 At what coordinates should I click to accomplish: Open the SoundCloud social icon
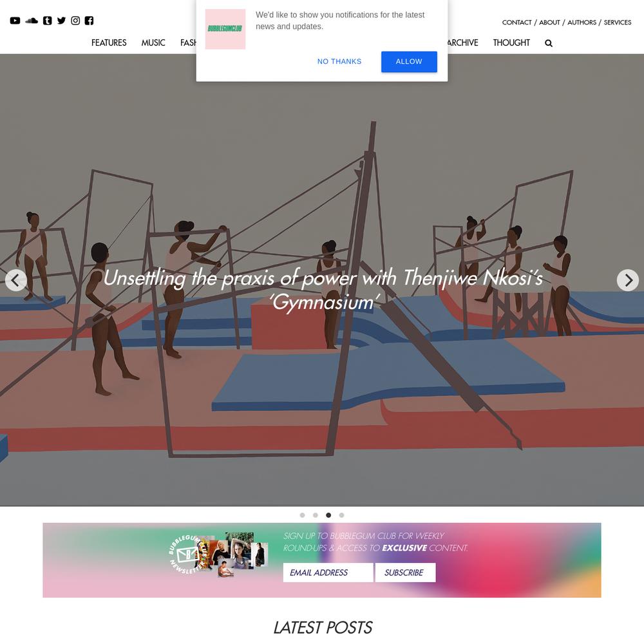pos(31,21)
